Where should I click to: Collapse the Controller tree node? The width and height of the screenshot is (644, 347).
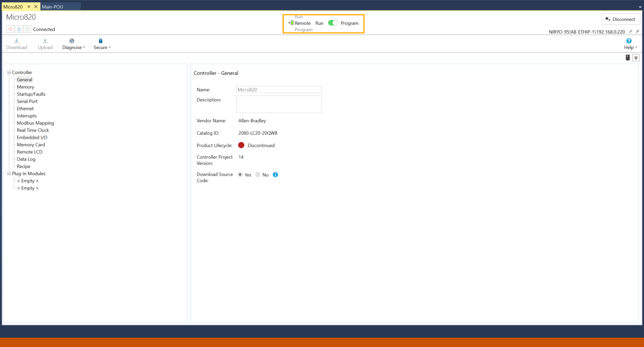(9, 72)
